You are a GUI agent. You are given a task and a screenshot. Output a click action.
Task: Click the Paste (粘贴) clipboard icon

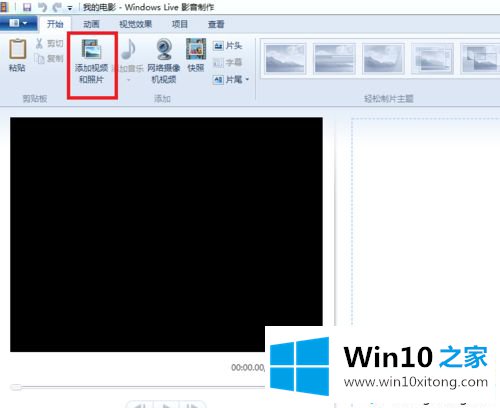tap(17, 49)
